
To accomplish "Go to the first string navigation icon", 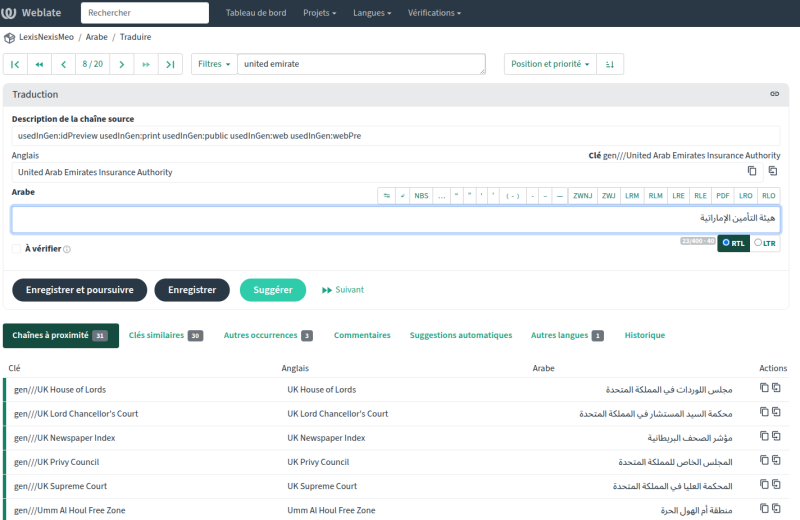I will 15,64.
